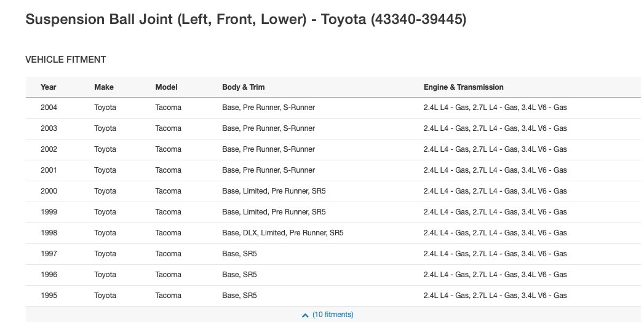
Task: Click engine cell in the 1998 row
Action: point(495,233)
